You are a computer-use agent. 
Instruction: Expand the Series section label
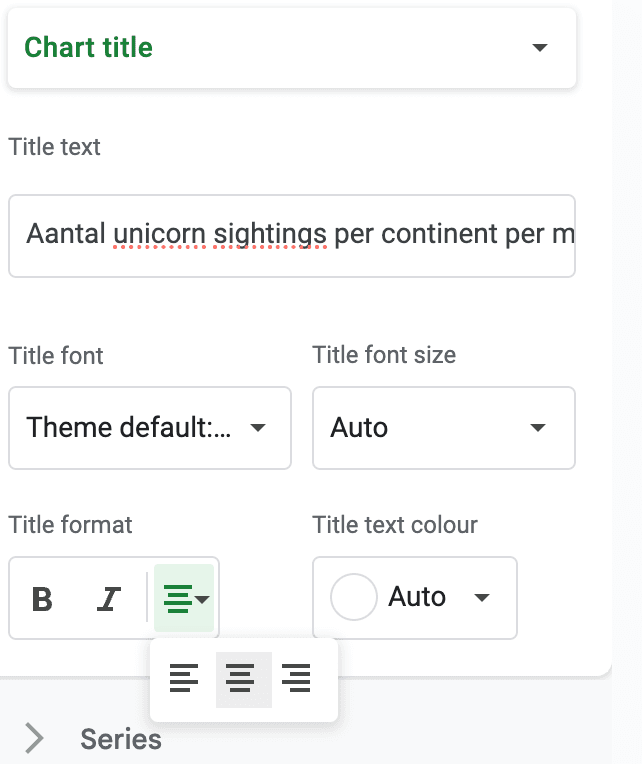point(121,739)
